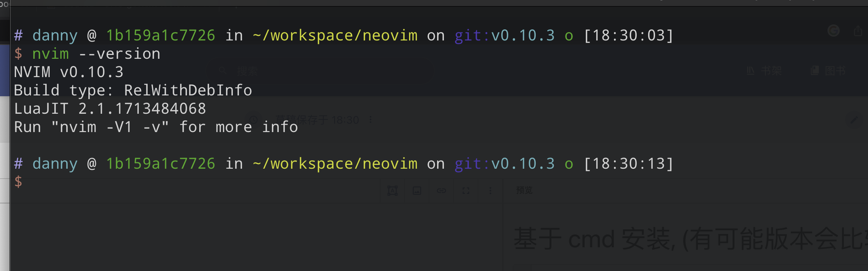This screenshot has width=868, height=271.
Task: Open the 书架 bookshelf tab in background window
Action: coord(764,71)
